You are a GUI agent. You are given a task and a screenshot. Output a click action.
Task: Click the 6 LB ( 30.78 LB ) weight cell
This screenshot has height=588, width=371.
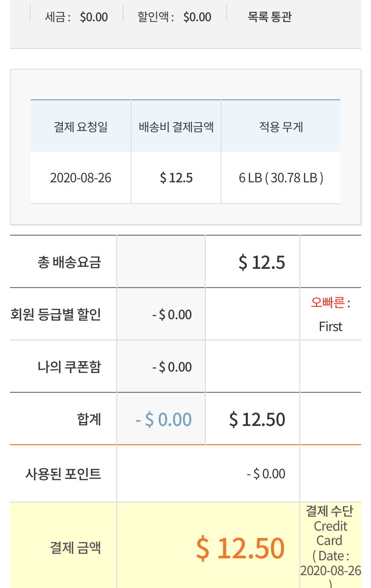(x=281, y=178)
